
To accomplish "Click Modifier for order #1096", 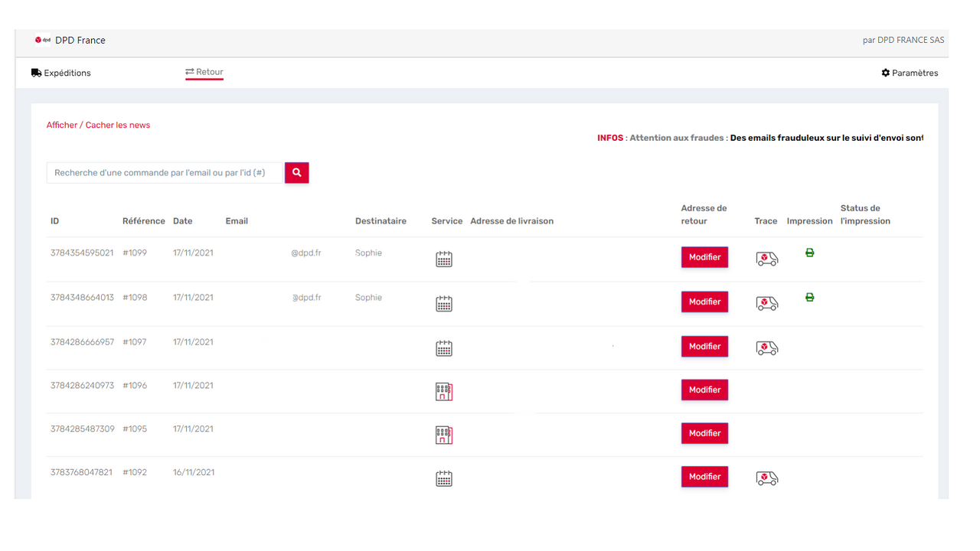I will (x=704, y=390).
